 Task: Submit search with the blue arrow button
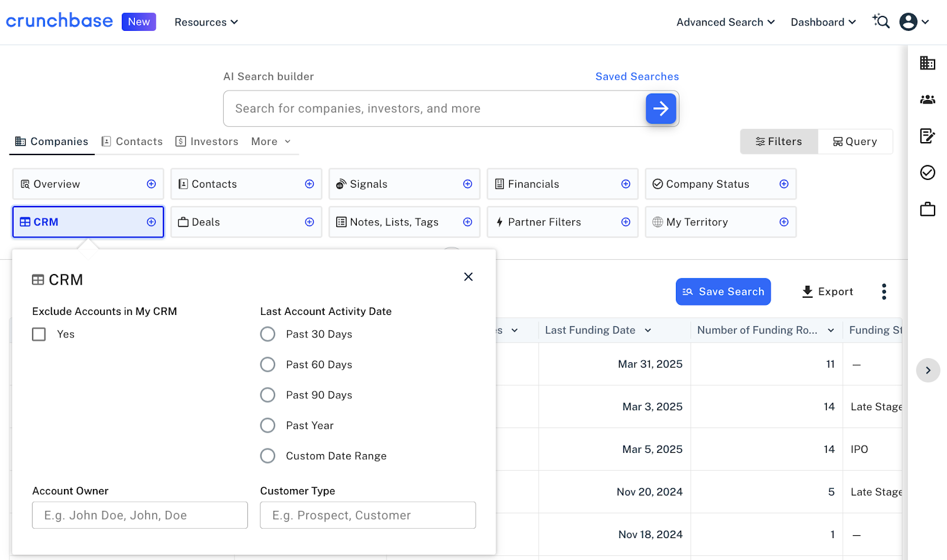tap(661, 108)
